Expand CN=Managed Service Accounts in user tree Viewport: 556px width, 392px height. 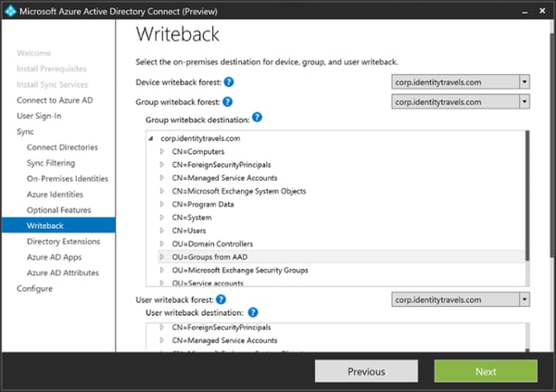pos(162,340)
